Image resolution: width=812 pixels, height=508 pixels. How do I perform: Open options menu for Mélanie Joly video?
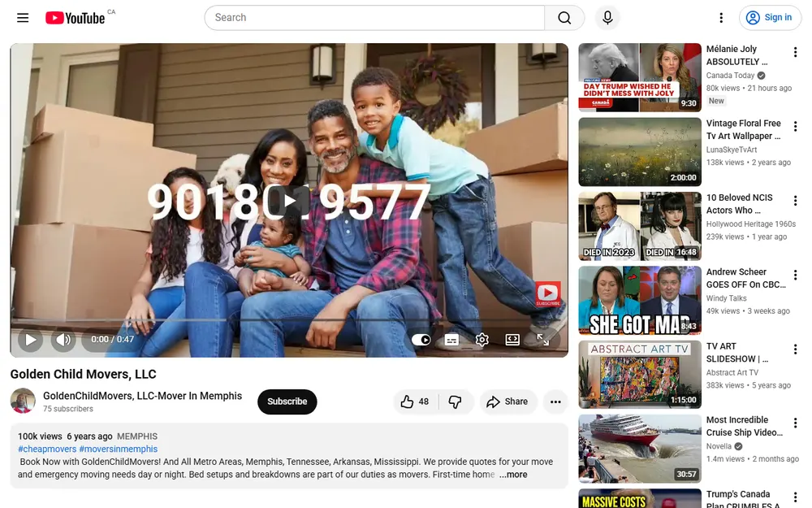pyautogui.click(x=795, y=52)
